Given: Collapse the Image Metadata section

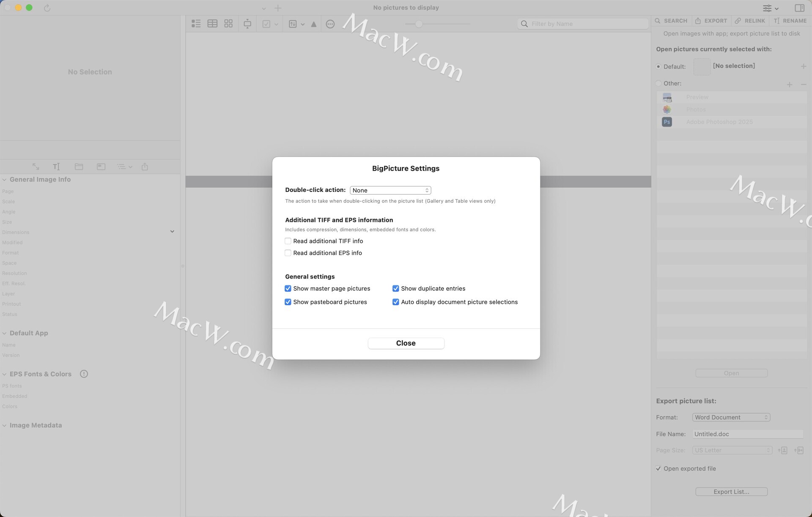Looking at the screenshot, I should coord(4,425).
